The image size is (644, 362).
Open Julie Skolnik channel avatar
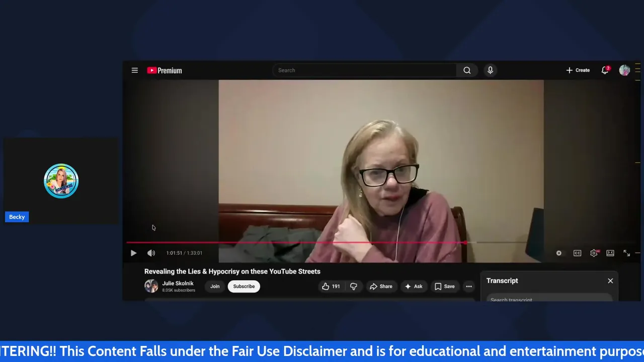[151, 286]
